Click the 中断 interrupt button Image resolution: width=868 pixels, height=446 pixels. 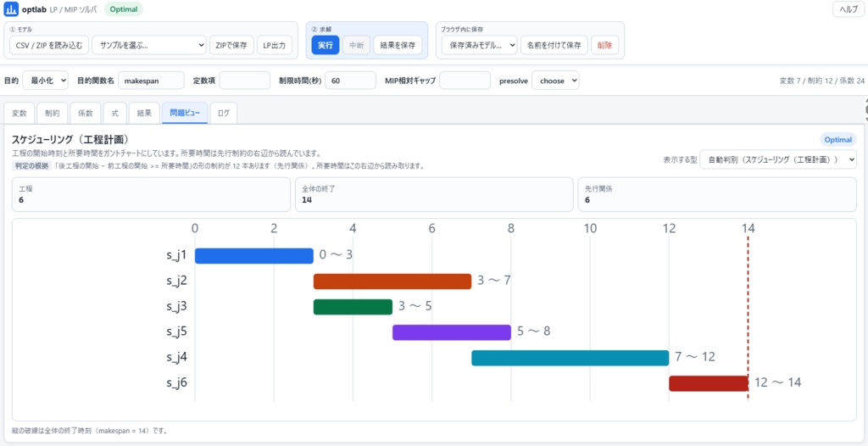(357, 46)
